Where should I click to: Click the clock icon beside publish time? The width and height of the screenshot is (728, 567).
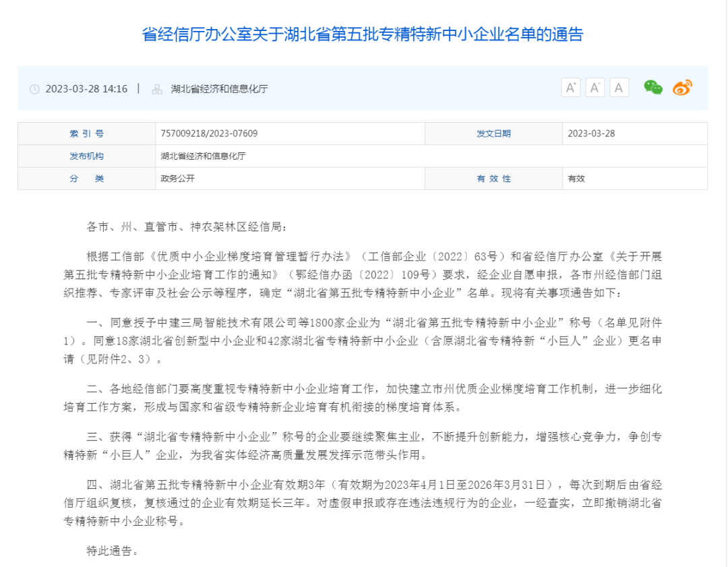34,89
